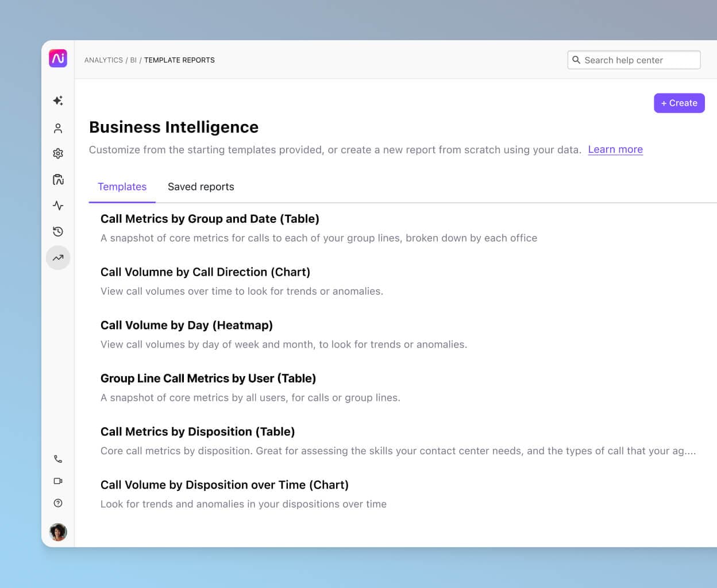This screenshot has width=717, height=588.
Task: Select the analytics trend arrow icon
Action: point(58,258)
